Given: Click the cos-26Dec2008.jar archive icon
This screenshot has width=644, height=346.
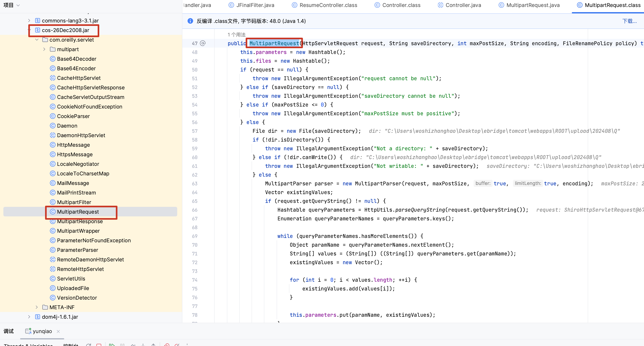Looking at the screenshot, I should (x=38, y=30).
